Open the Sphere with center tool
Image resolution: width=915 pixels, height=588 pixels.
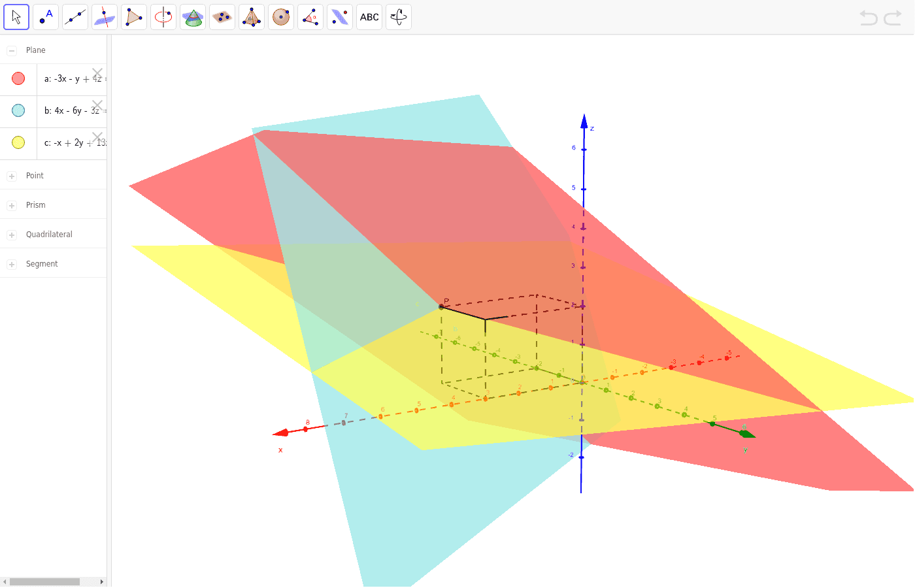point(280,17)
